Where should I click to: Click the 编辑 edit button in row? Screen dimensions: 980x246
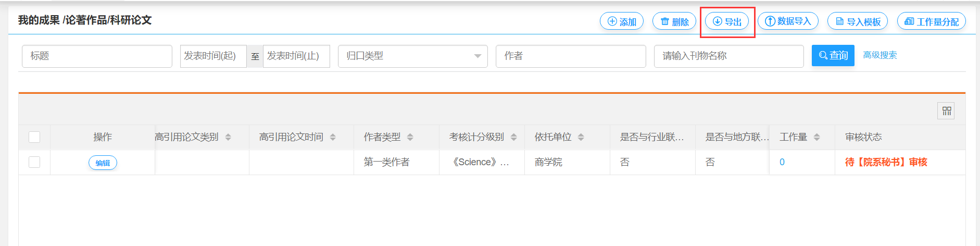click(x=103, y=163)
